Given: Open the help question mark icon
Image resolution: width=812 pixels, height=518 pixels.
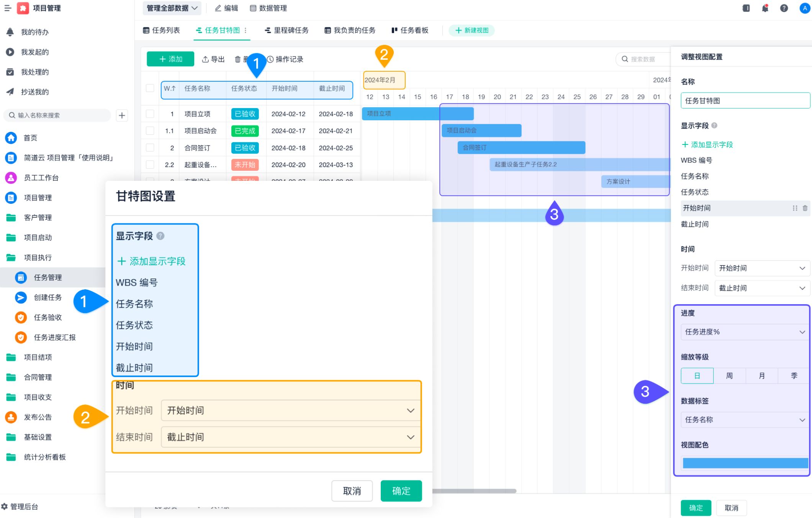Looking at the screenshot, I should [x=784, y=8].
